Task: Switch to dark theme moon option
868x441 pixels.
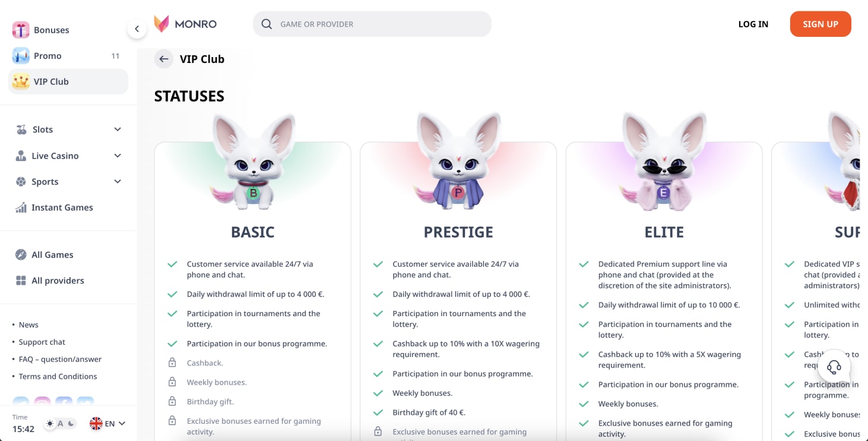Action: (71, 424)
